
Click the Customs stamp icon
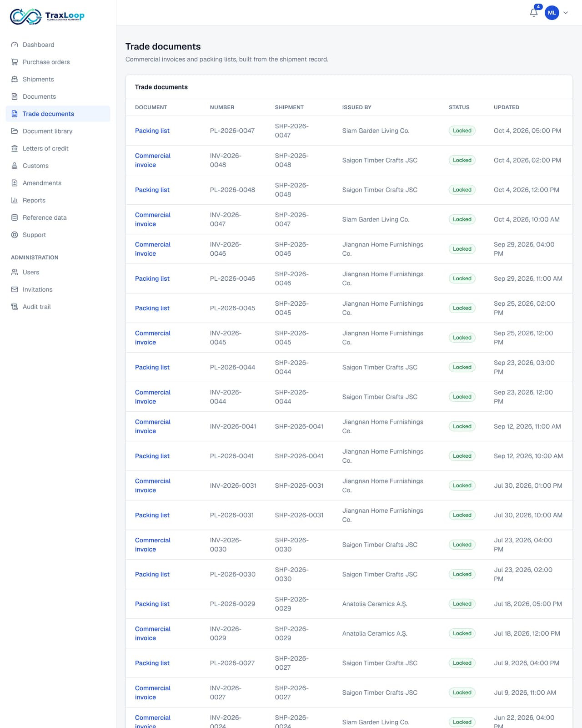(x=15, y=166)
